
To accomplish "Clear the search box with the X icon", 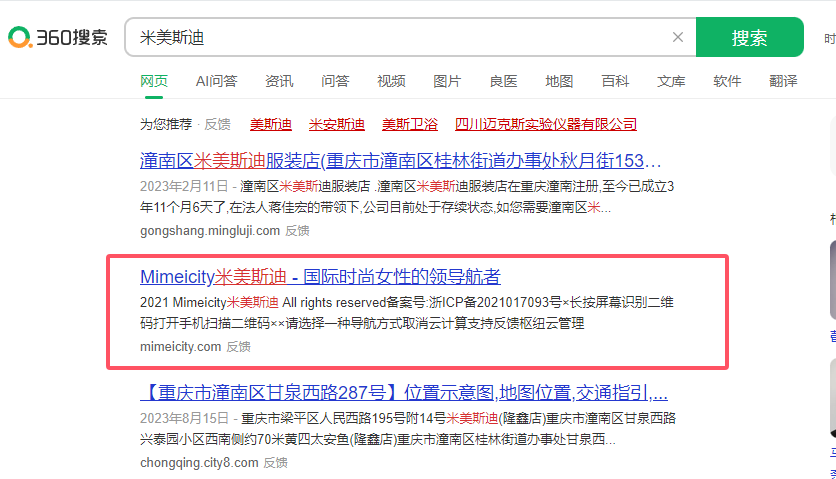I will point(678,37).
